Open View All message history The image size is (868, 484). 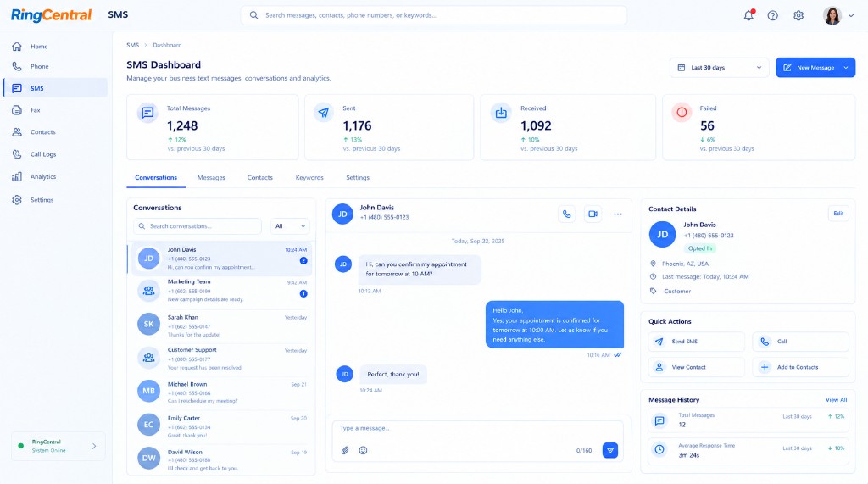pyautogui.click(x=836, y=400)
